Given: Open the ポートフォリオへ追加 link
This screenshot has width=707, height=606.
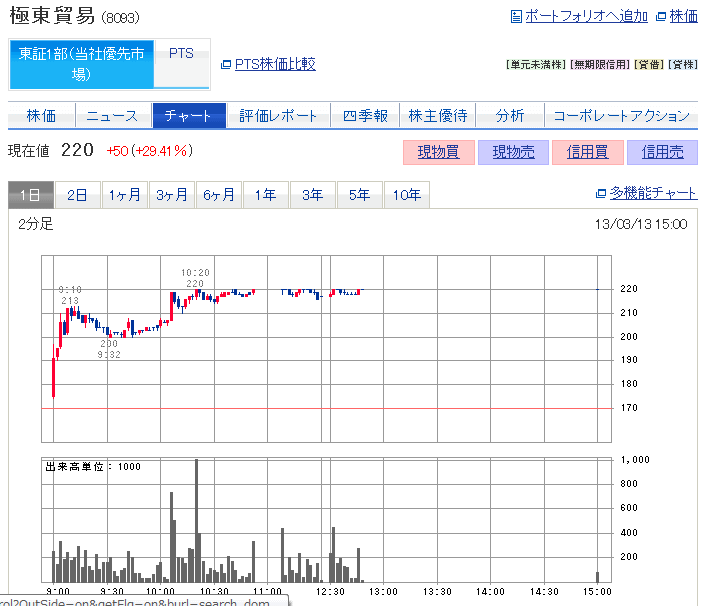Looking at the screenshot, I should [x=586, y=16].
